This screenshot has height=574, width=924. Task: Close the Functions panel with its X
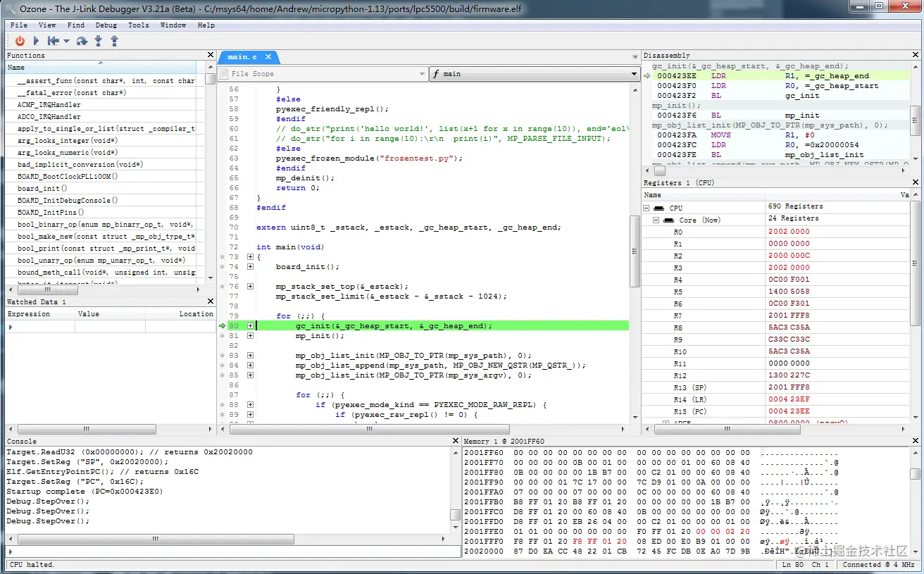coord(210,55)
